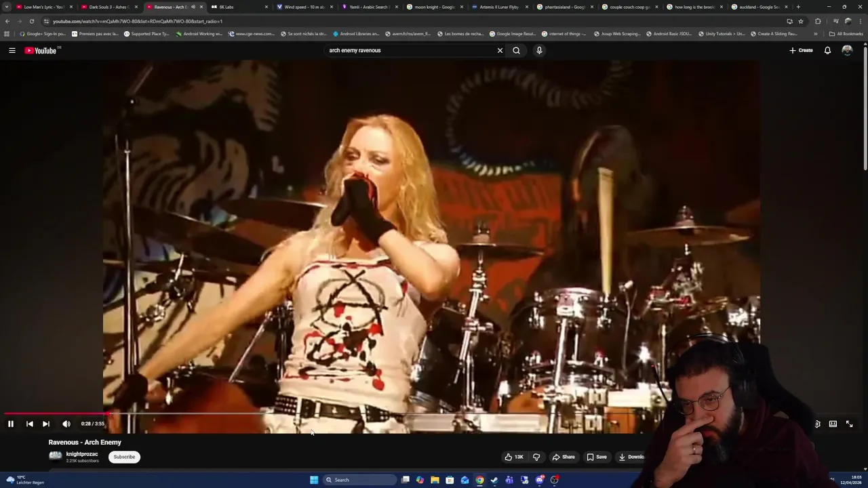
Task: Reload the current page
Action: [31, 21]
